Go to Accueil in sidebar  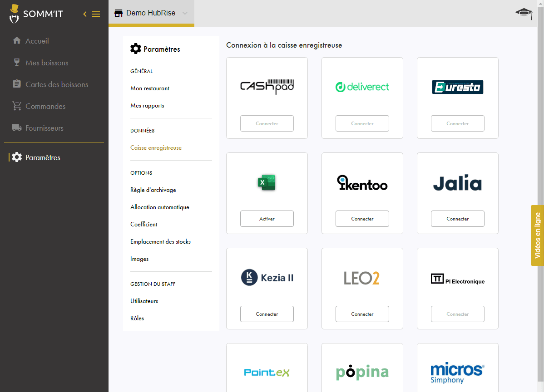(x=37, y=41)
